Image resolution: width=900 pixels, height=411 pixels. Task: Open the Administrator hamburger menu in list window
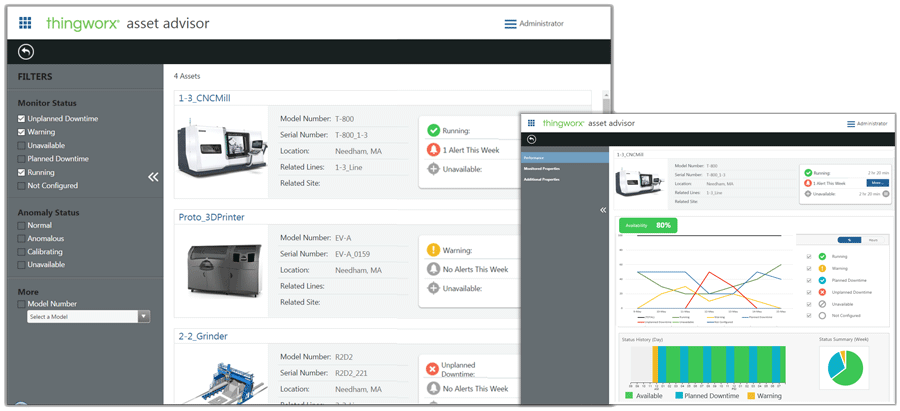510,24
